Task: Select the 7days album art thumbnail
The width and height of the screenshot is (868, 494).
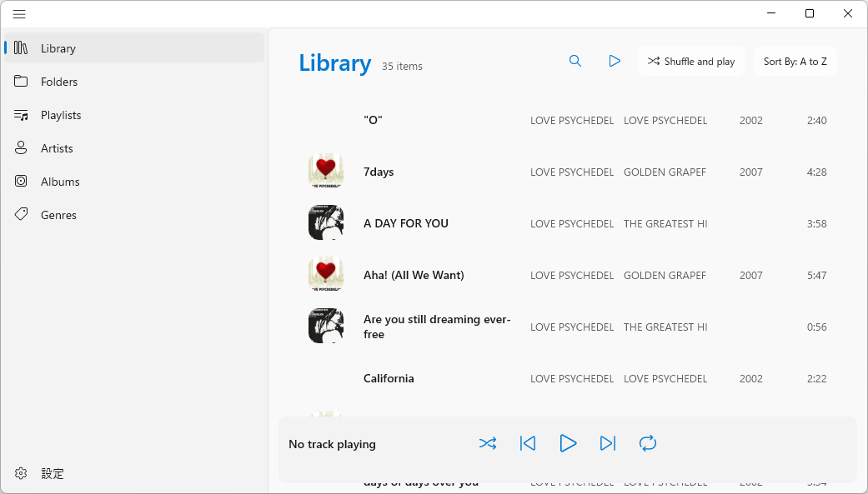Action: 326,172
